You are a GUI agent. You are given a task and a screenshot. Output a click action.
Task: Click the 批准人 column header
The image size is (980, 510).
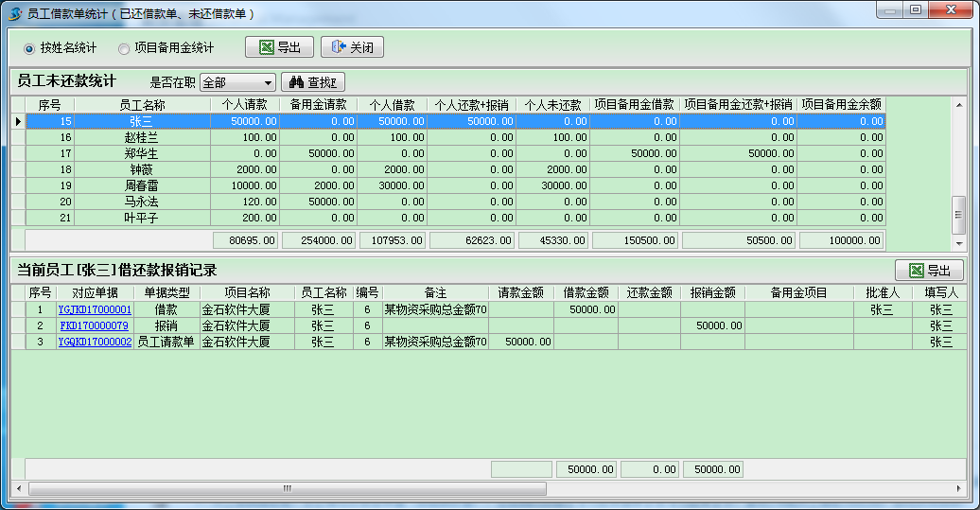(883, 292)
